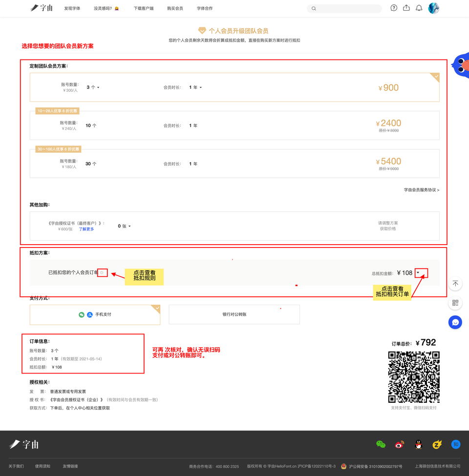Viewport: 469px width, 476px height.
Task: Click the diamond icon beside 个人会员升级团队会员
Action: click(202, 31)
